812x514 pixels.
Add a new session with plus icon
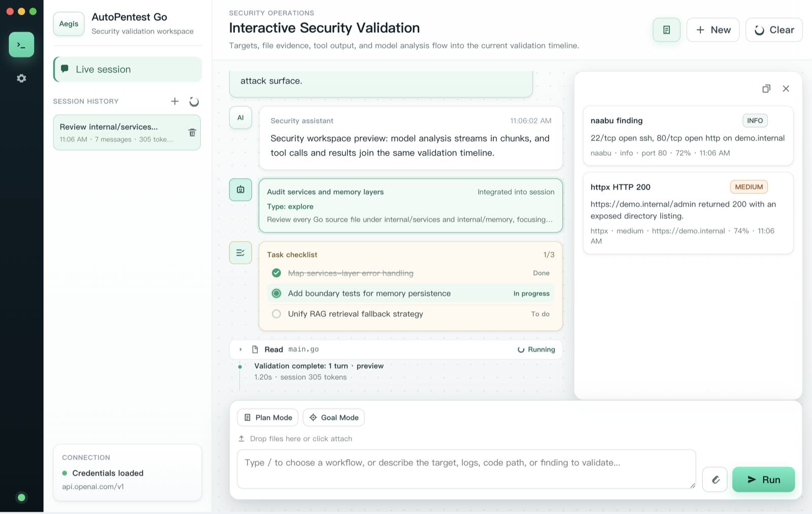(175, 101)
